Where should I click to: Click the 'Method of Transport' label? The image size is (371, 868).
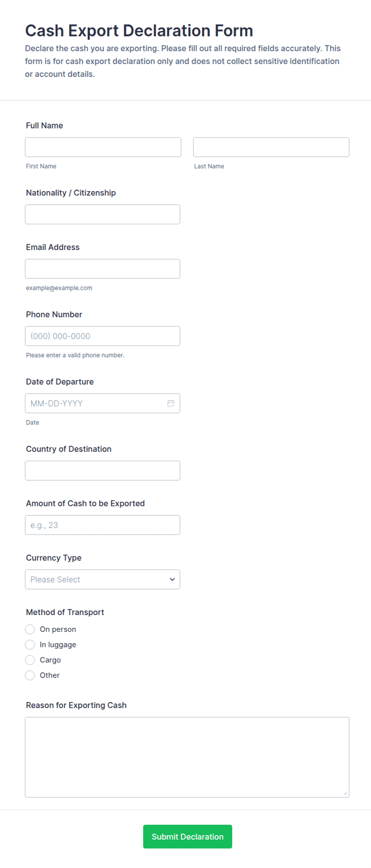[65, 612]
